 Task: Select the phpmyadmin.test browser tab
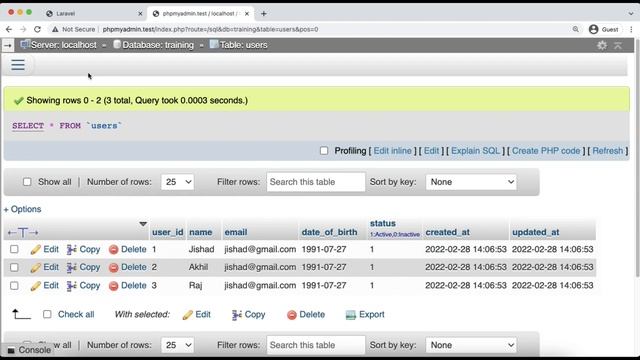pyautogui.click(x=200, y=13)
